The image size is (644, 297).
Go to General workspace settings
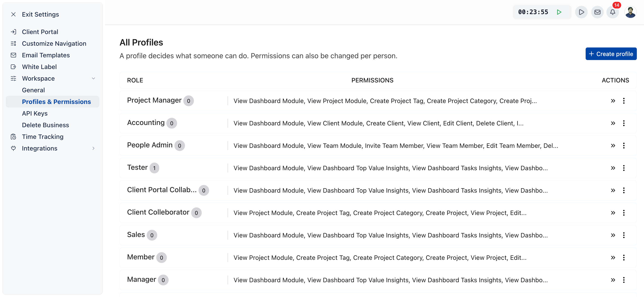[x=33, y=90]
